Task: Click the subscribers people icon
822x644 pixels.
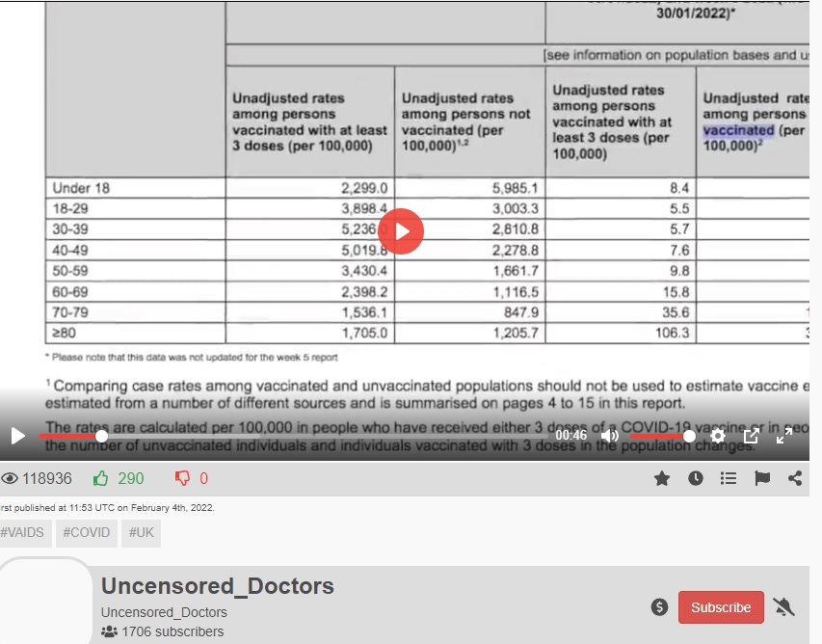Action: click(x=109, y=631)
